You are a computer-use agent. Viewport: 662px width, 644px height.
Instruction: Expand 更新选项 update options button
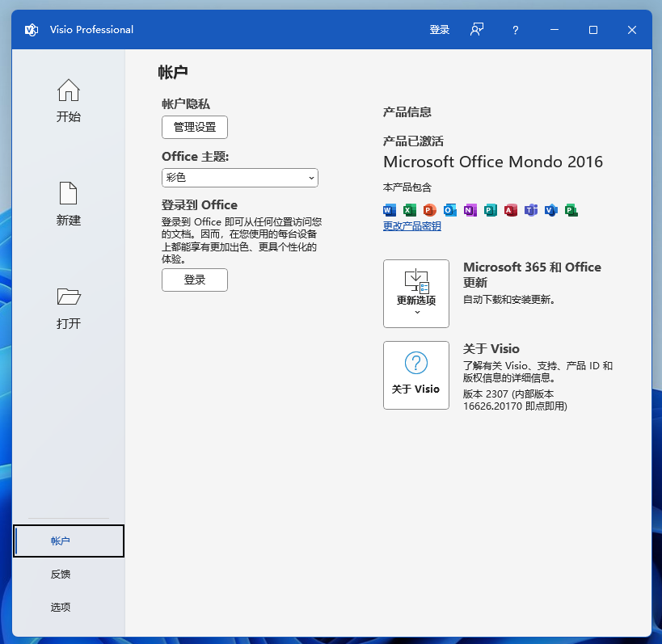[415, 293]
